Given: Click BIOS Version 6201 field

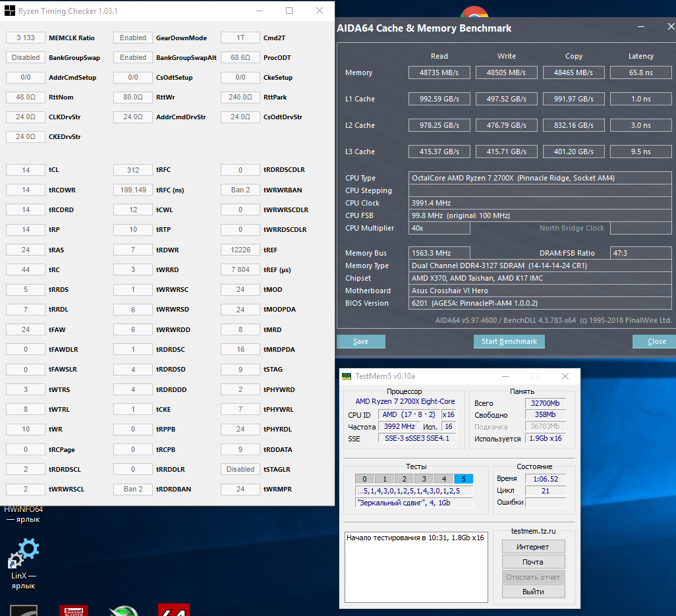Looking at the screenshot, I should click(540, 303).
